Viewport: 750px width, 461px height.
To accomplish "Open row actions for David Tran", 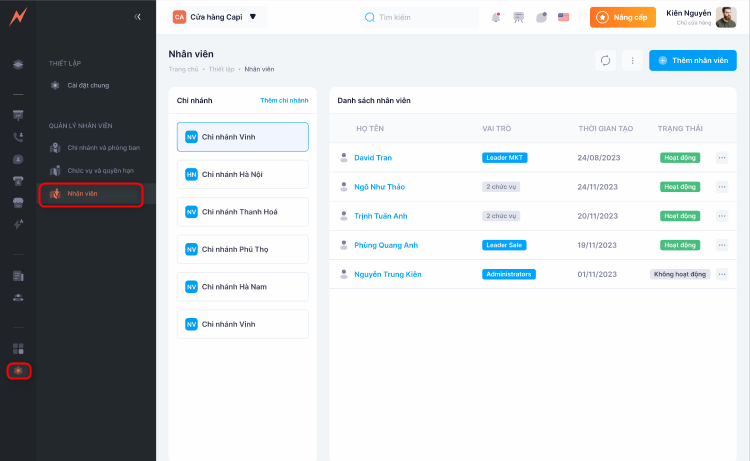I will [722, 158].
